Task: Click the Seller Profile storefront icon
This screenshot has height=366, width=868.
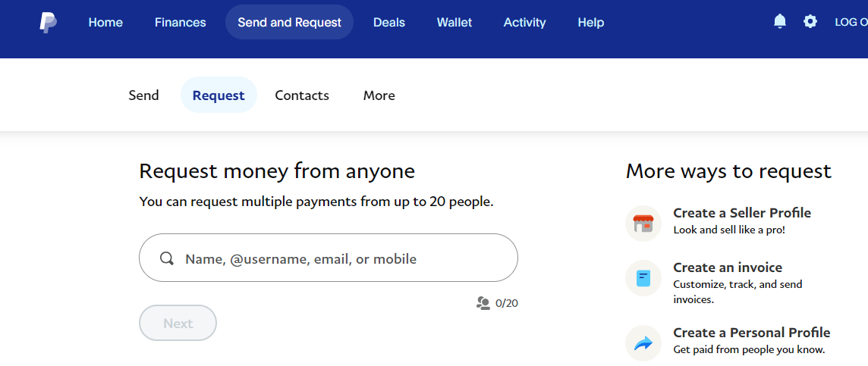Action: [643, 224]
